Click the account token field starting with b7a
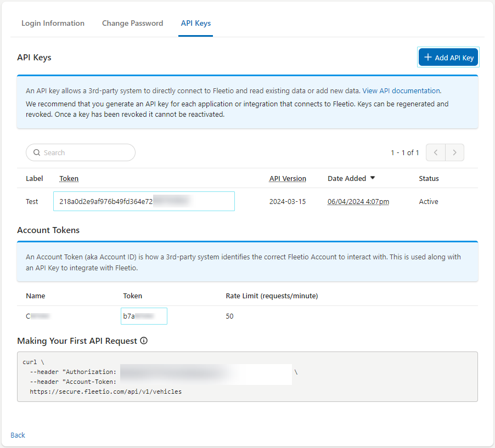Screen dimensions: 495x448 (144, 316)
